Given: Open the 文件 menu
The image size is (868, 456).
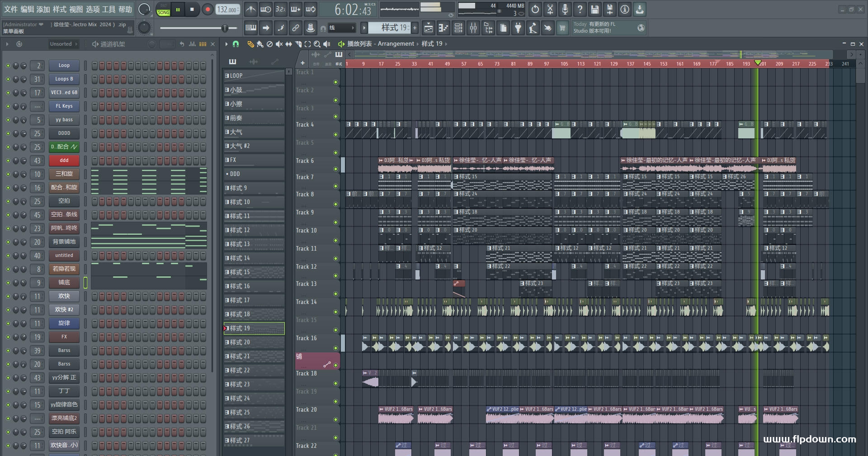Looking at the screenshot, I should pos(11,9).
